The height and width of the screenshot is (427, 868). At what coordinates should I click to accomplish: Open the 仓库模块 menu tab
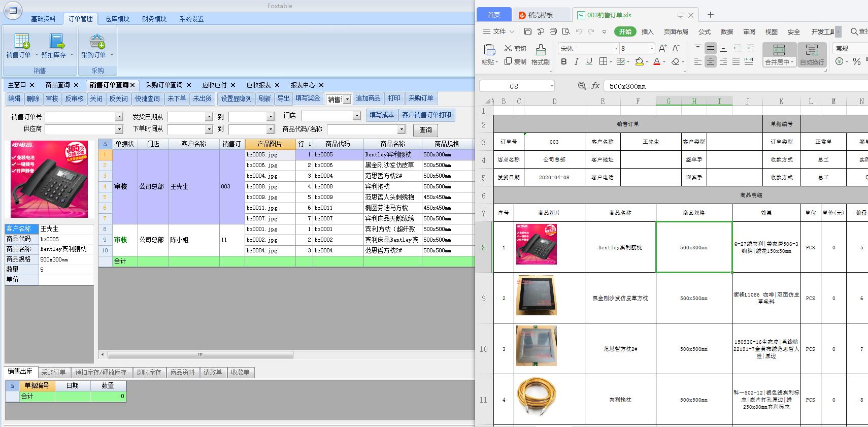tap(117, 19)
